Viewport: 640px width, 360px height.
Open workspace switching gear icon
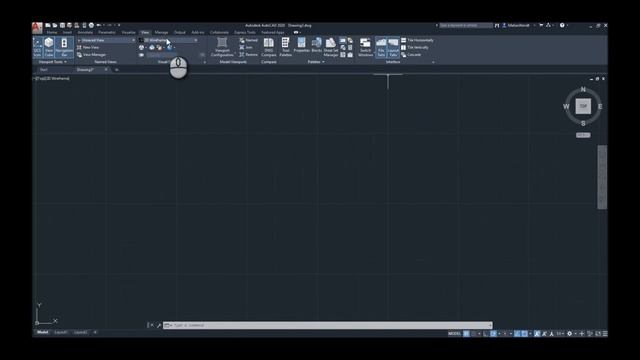coord(569,333)
